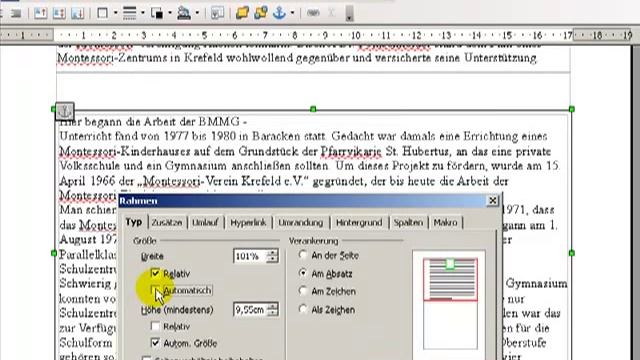Click the greyed Unlink Frames icon

[331, 13]
